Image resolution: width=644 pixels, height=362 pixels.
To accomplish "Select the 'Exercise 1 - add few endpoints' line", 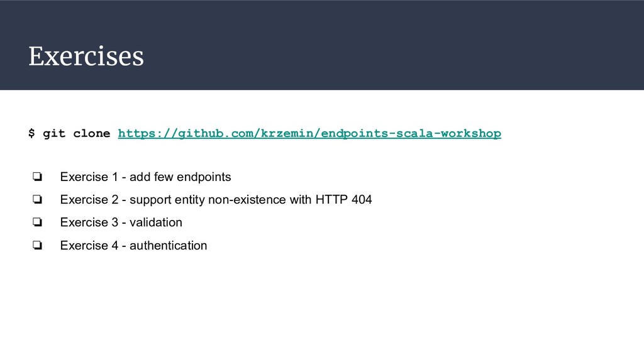I will [145, 177].
